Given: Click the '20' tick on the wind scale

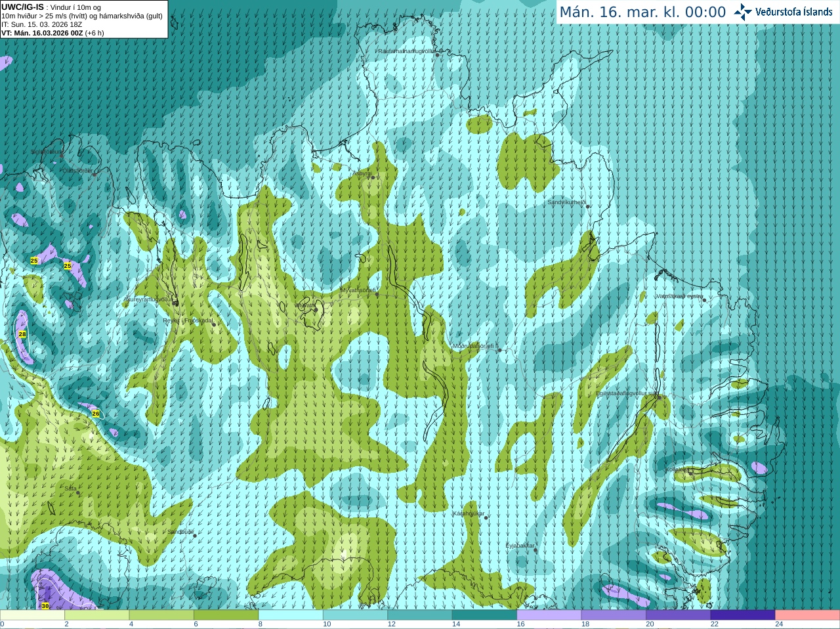Looking at the screenshot, I should pos(650,624).
